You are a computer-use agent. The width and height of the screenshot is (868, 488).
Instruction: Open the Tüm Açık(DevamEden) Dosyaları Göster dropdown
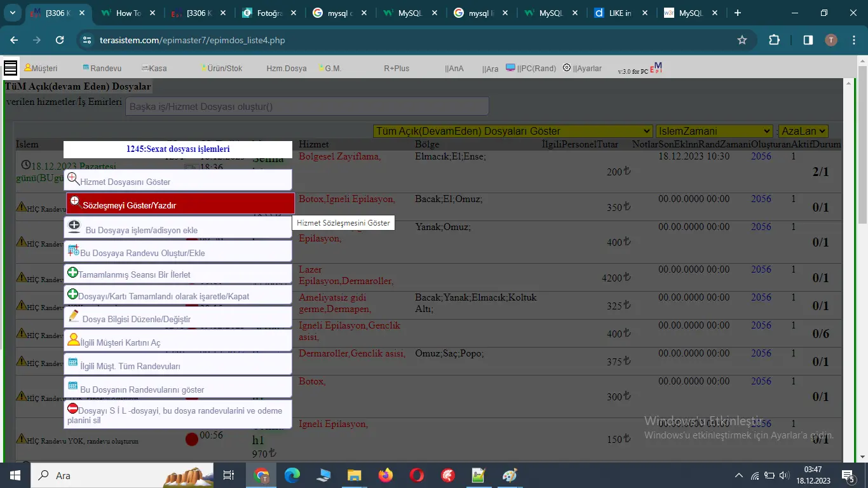513,131
